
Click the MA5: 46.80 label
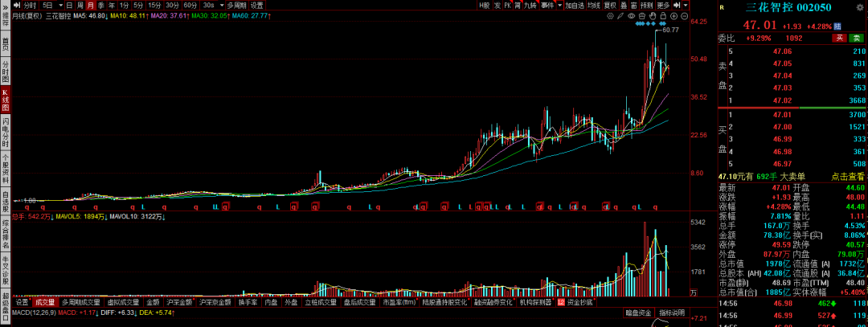(91, 16)
